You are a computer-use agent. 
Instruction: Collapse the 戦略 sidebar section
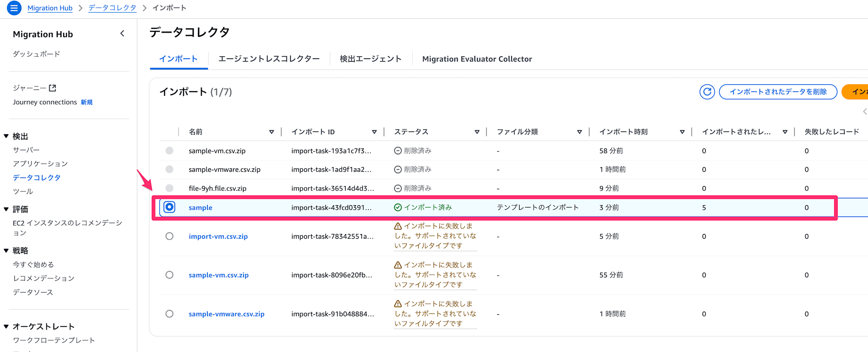coord(6,251)
